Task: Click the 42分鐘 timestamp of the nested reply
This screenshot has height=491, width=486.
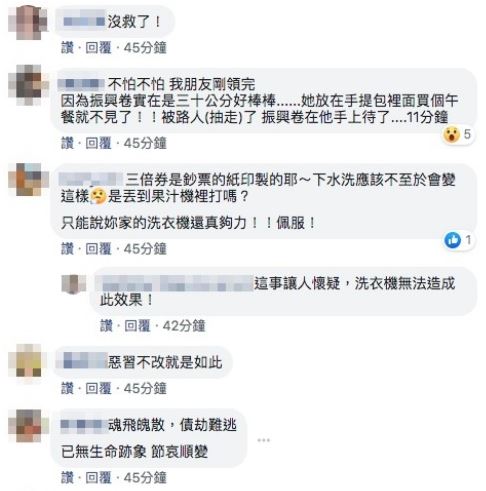Action: point(184,326)
